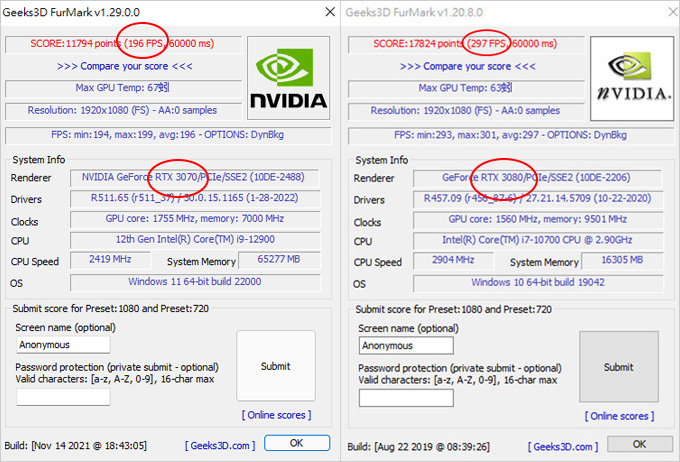The image size is (680, 462).
Task: Click 'Core(TM) i7-10700 CPU @ 2.90GHz' value
Action: tap(537, 240)
